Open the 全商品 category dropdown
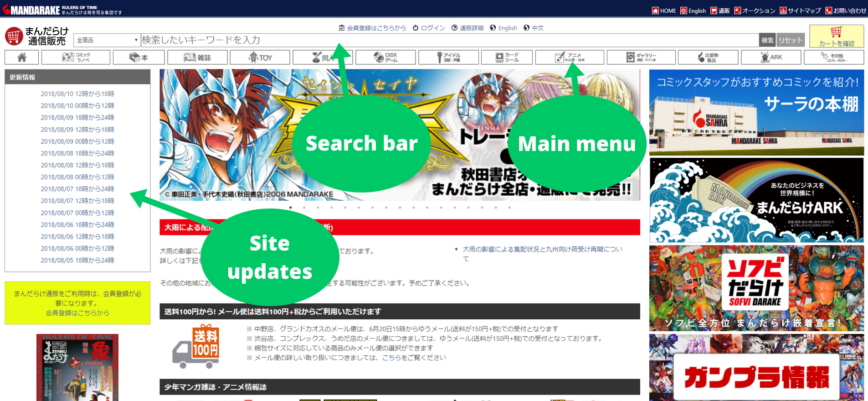This screenshot has width=868, height=401. [x=107, y=40]
